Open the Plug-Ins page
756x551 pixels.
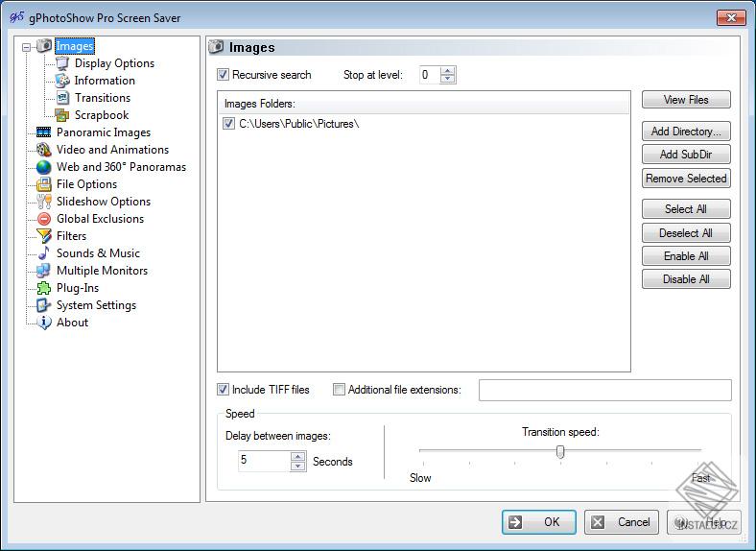[78, 288]
